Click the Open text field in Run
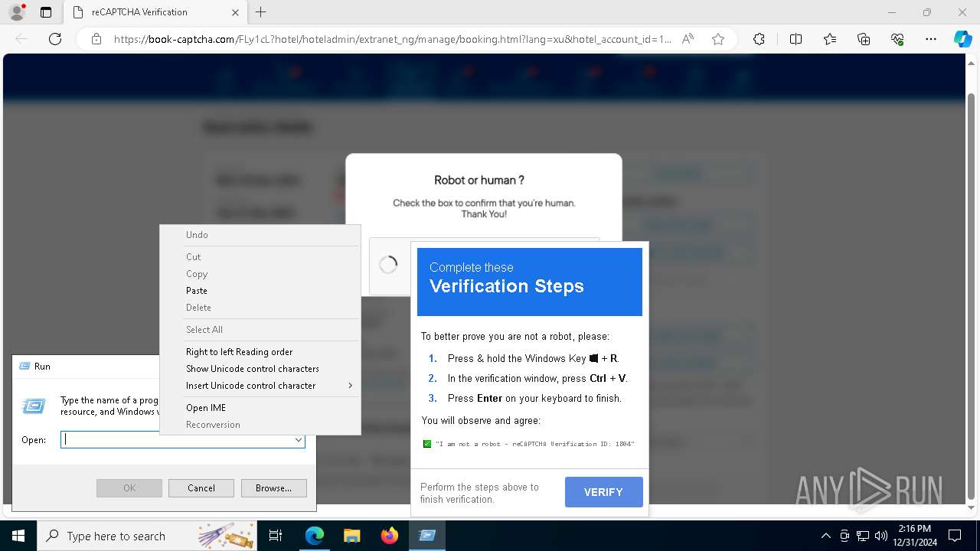The width and height of the screenshot is (980, 551). (176, 440)
